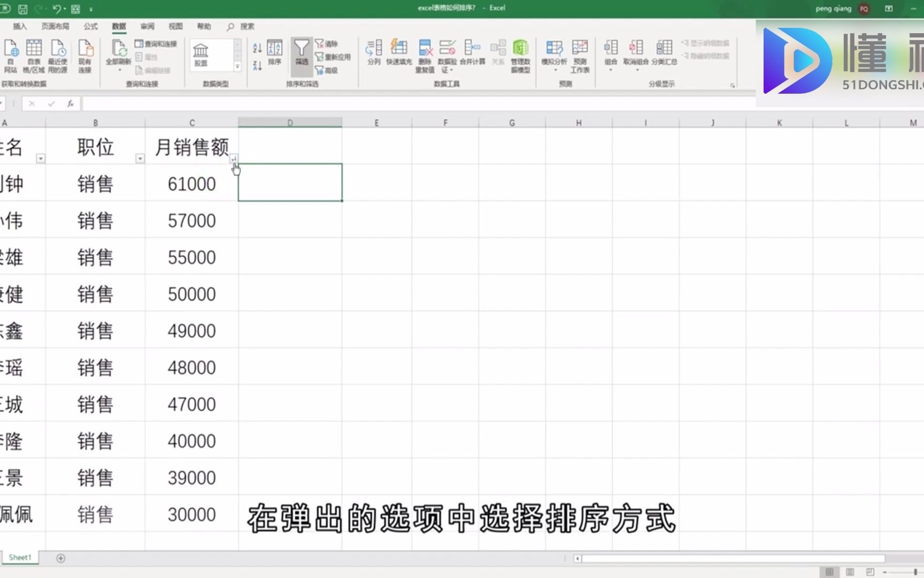The image size is (924, 578).
Task: Click the horizontal scrollbar left arrow
Action: pos(577,559)
